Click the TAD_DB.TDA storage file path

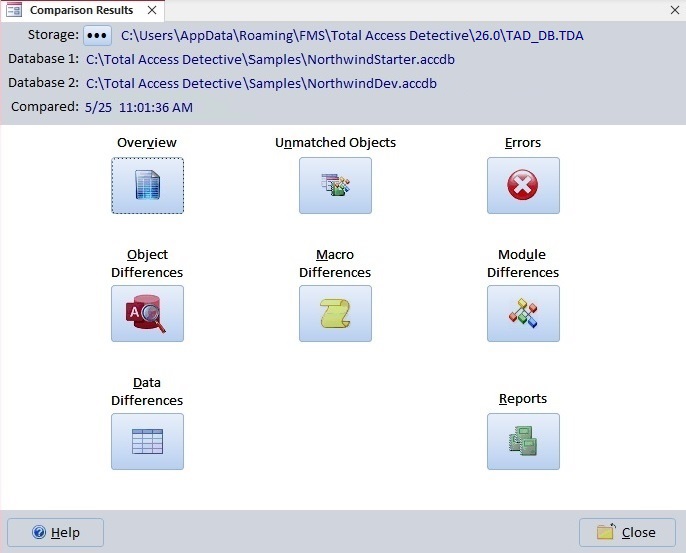352,36
